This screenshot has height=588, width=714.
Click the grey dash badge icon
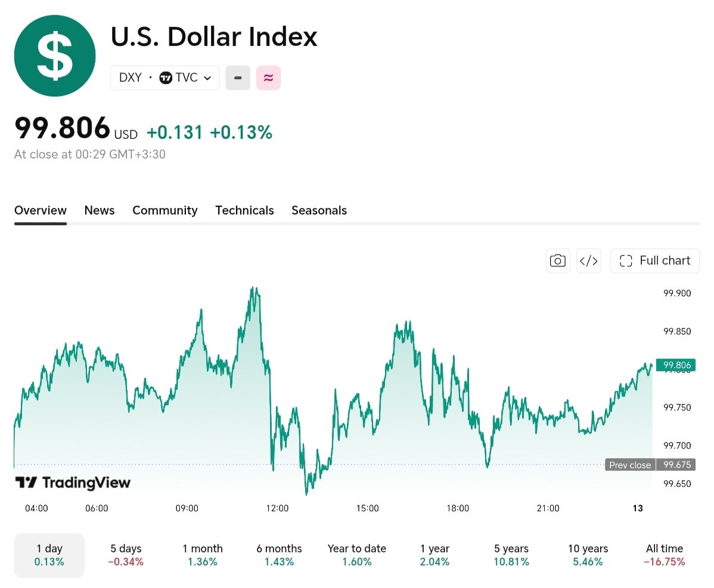tap(238, 78)
